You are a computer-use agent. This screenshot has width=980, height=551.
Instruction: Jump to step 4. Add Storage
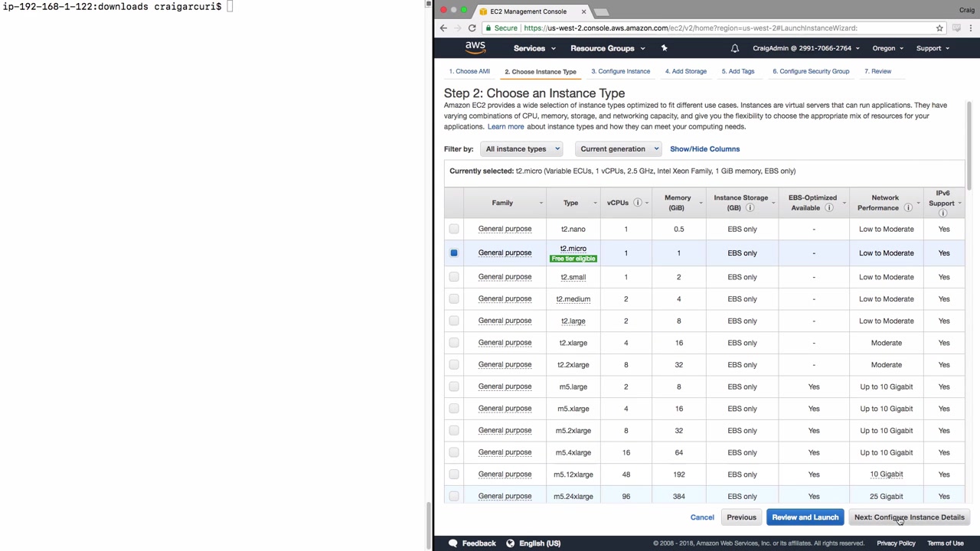(686, 71)
